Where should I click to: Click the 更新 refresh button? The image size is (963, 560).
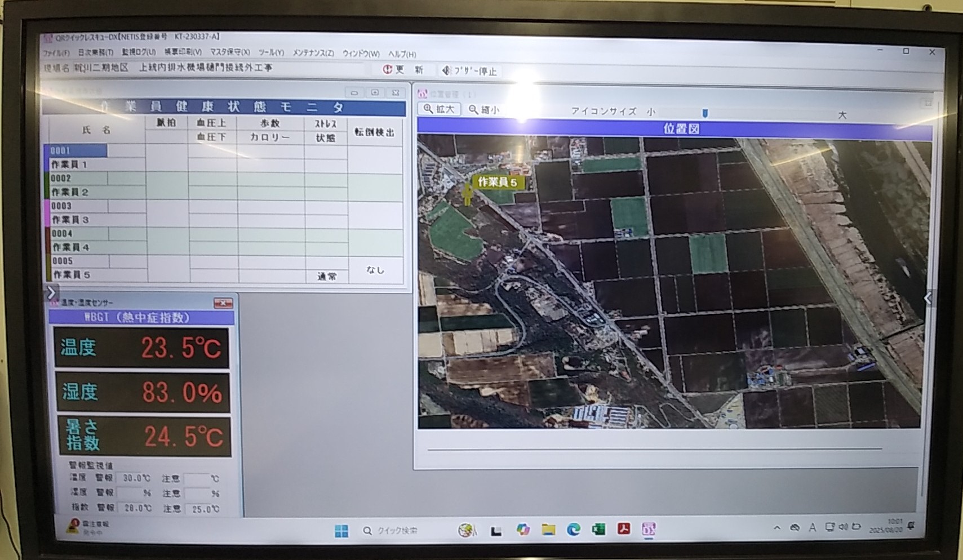pos(403,69)
